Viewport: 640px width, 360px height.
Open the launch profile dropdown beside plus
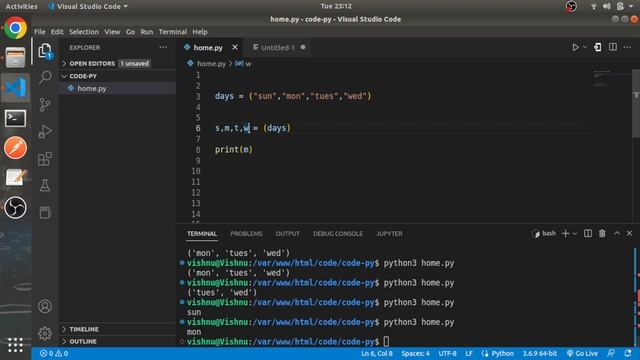tap(575, 233)
